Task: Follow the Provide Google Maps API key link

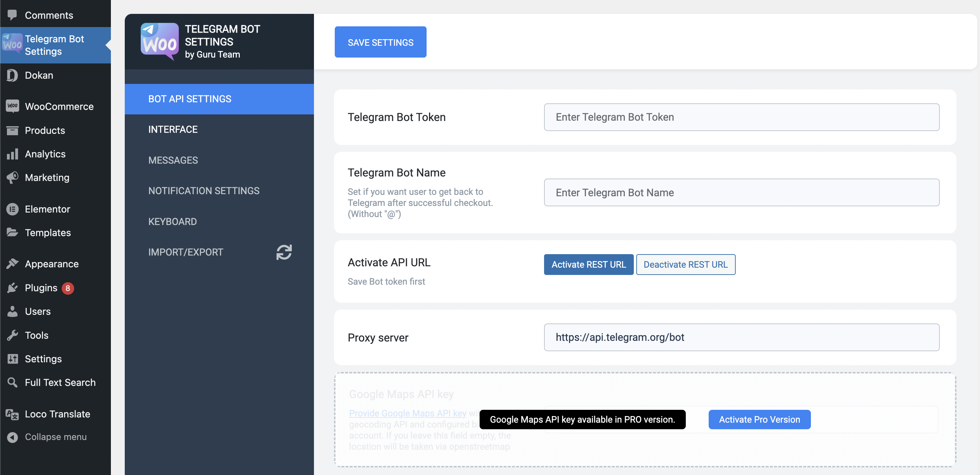Action: pyautogui.click(x=408, y=413)
